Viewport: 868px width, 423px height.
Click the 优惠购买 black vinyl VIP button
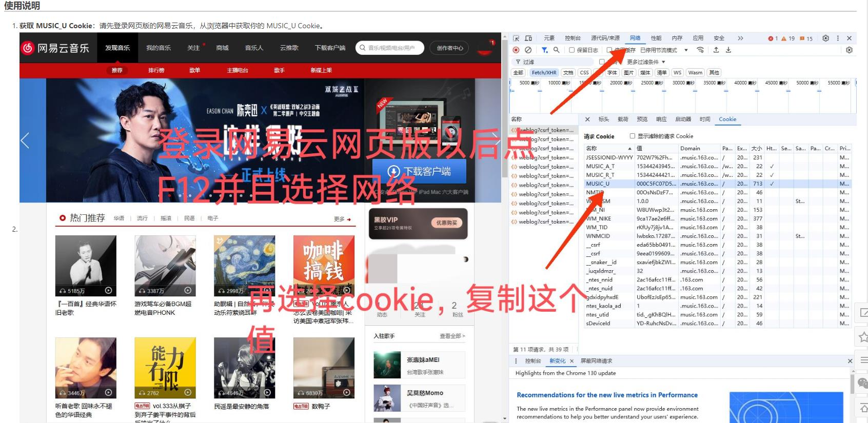447,223
